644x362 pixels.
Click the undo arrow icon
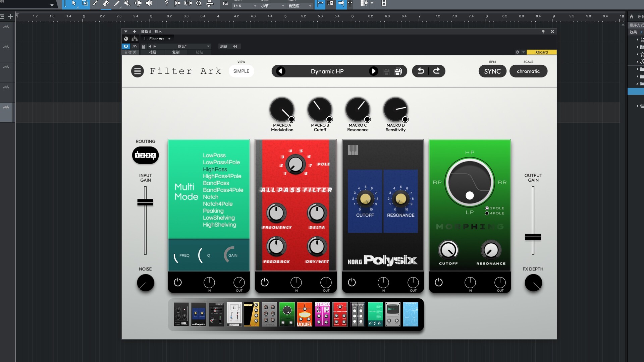tap(421, 71)
